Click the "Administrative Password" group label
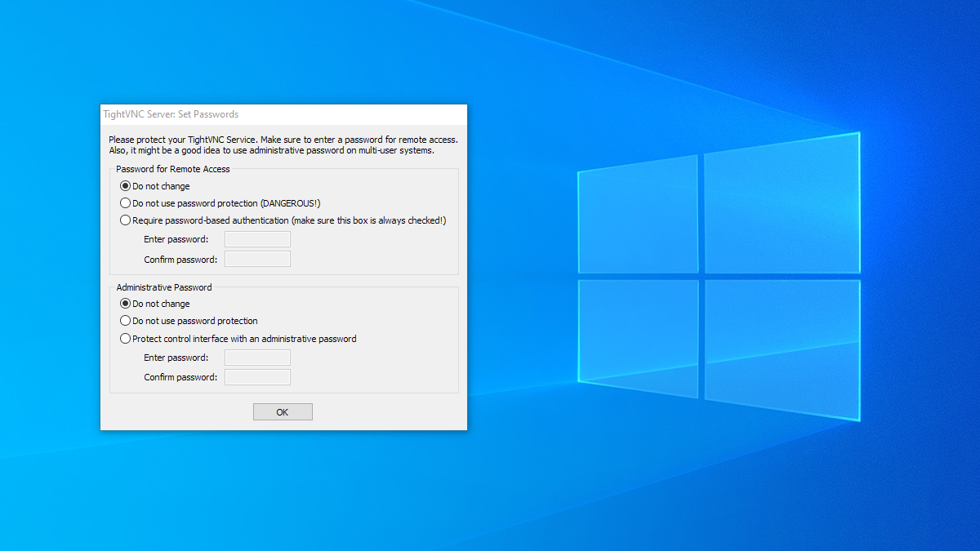Screen dimensions: 980x551 [164, 287]
